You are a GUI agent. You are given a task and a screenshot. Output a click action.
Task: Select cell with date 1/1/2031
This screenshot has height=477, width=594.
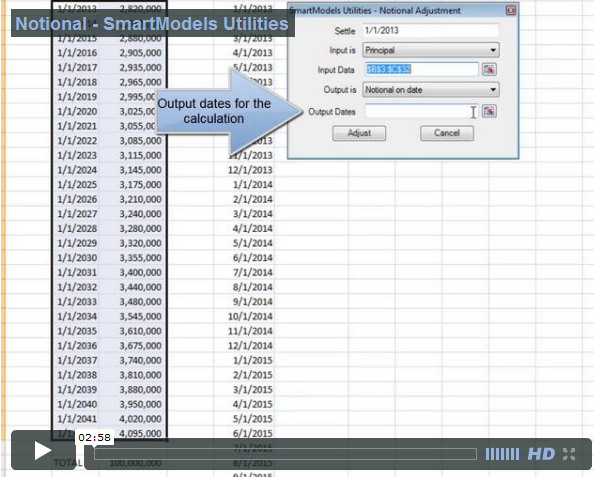pyautogui.click(x=77, y=272)
